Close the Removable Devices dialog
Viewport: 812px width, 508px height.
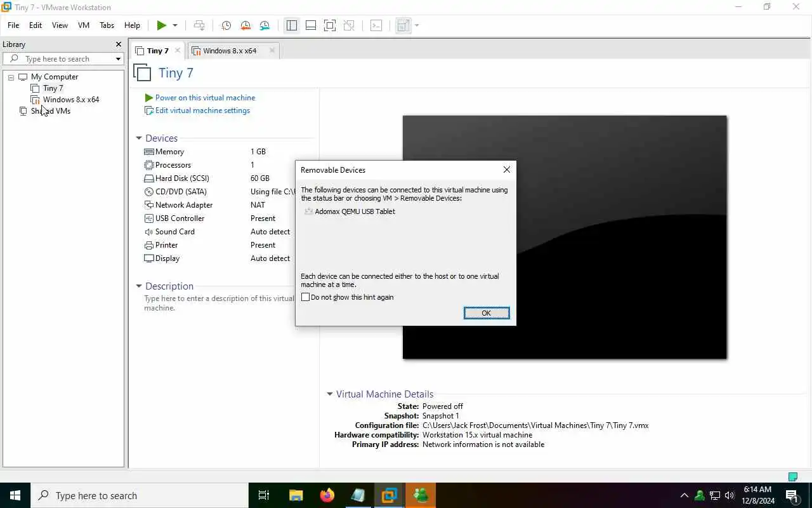click(506, 170)
